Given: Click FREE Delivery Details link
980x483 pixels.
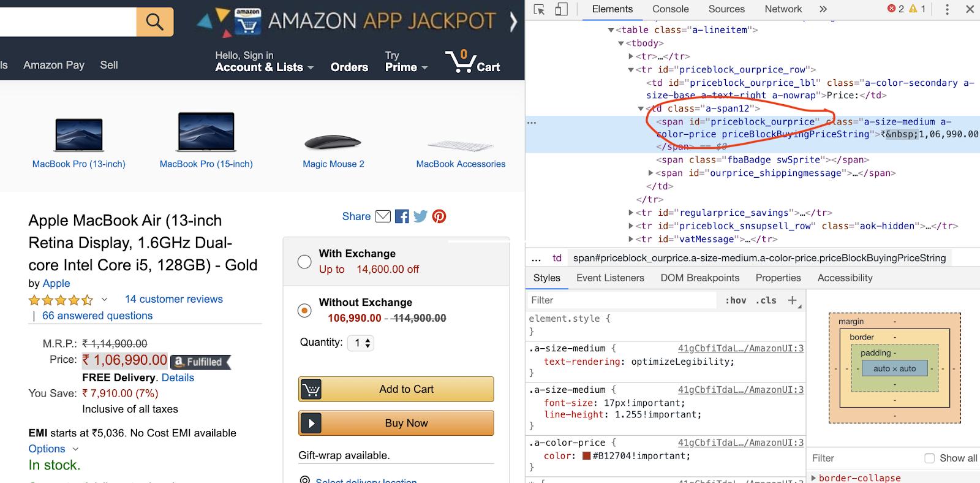Looking at the screenshot, I should tap(178, 378).
